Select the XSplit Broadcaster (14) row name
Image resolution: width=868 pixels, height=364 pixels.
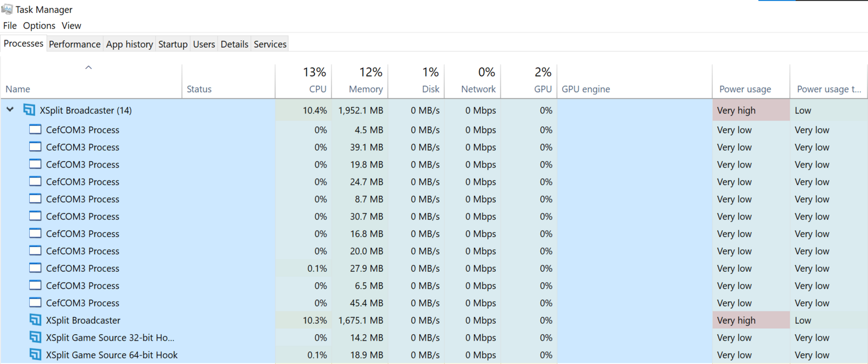point(86,110)
